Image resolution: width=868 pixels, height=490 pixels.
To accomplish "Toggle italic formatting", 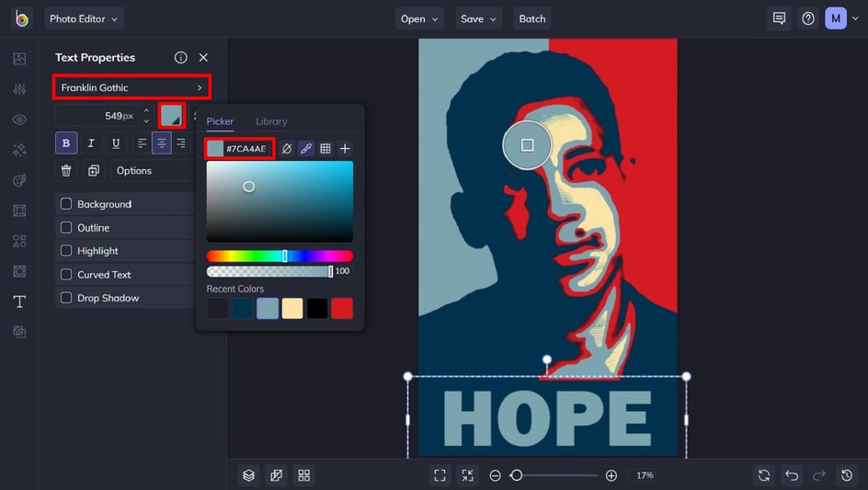I will (91, 143).
